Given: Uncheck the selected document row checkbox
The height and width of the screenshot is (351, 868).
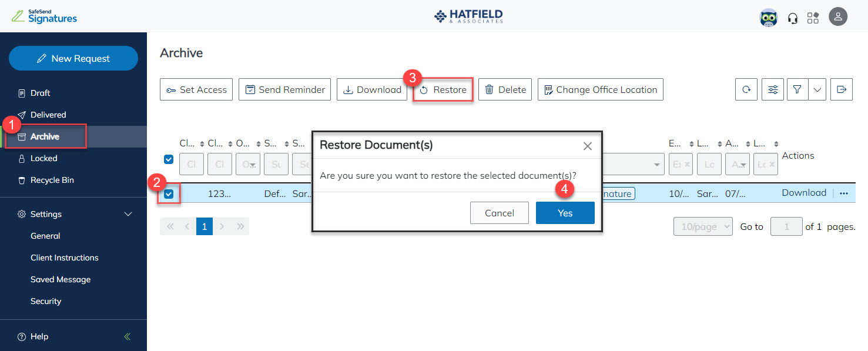Looking at the screenshot, I should (x=169, y=193).
